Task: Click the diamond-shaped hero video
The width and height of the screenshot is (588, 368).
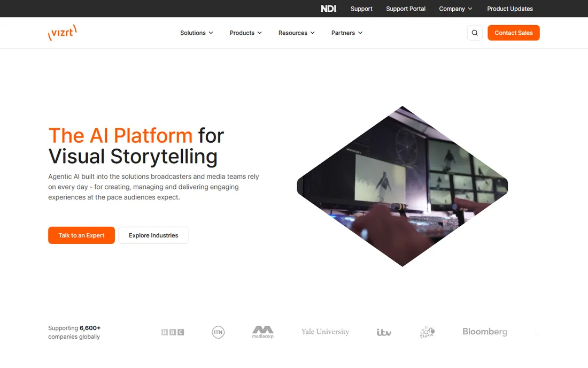Action: tap(403, 187)
